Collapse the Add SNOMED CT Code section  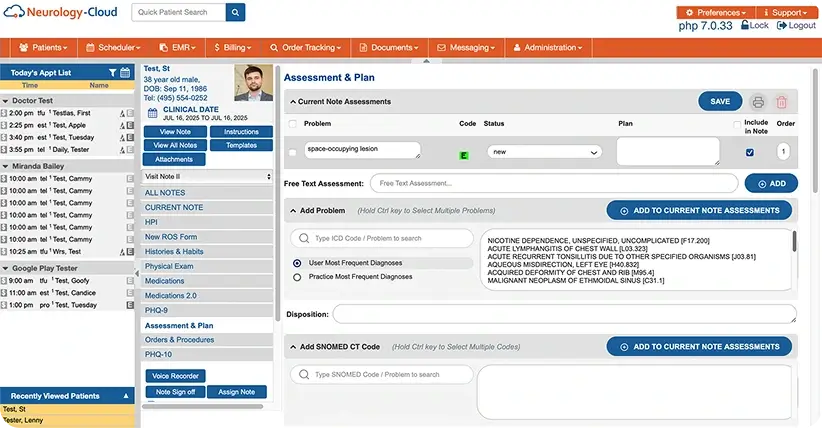tap(293, 347)
